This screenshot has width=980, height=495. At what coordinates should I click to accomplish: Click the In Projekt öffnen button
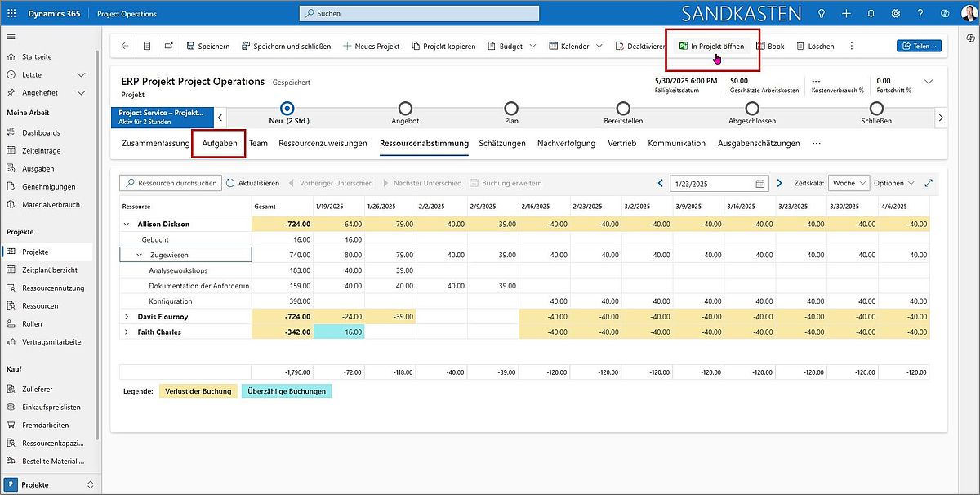pos(711,46)
